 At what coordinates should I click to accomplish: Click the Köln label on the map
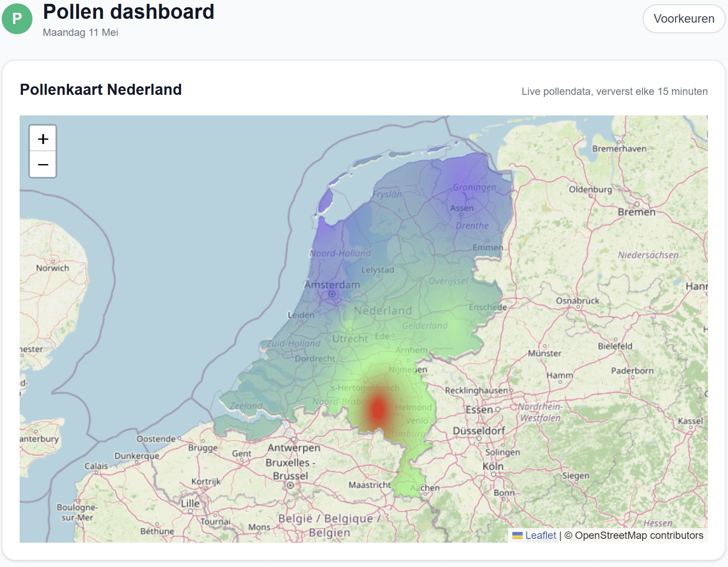pos(493,466)
